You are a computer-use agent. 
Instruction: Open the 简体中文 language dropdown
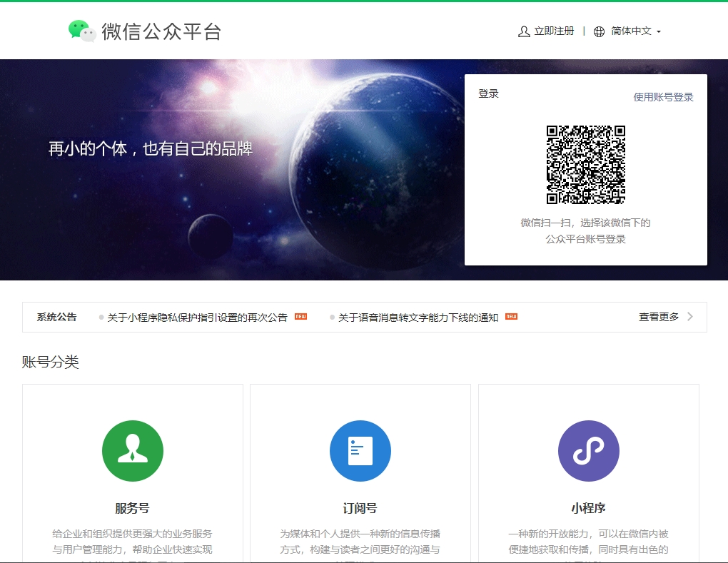click(631, 31)
